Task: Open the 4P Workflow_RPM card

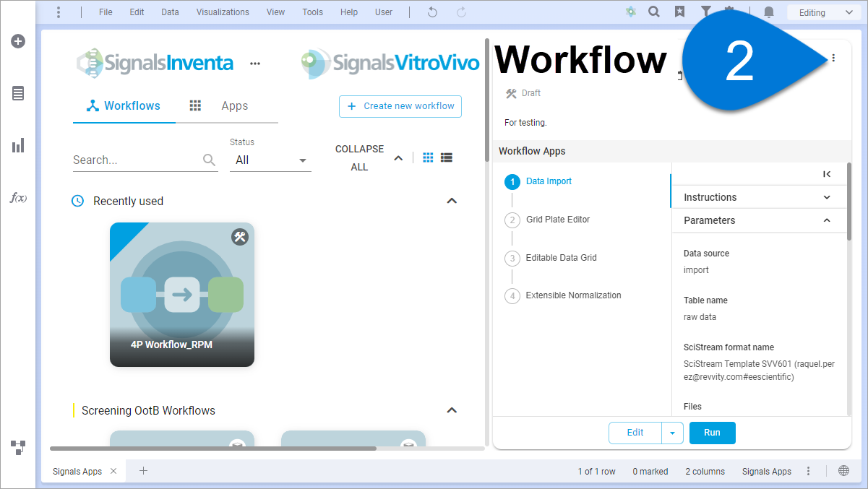Action: [182, 295]
